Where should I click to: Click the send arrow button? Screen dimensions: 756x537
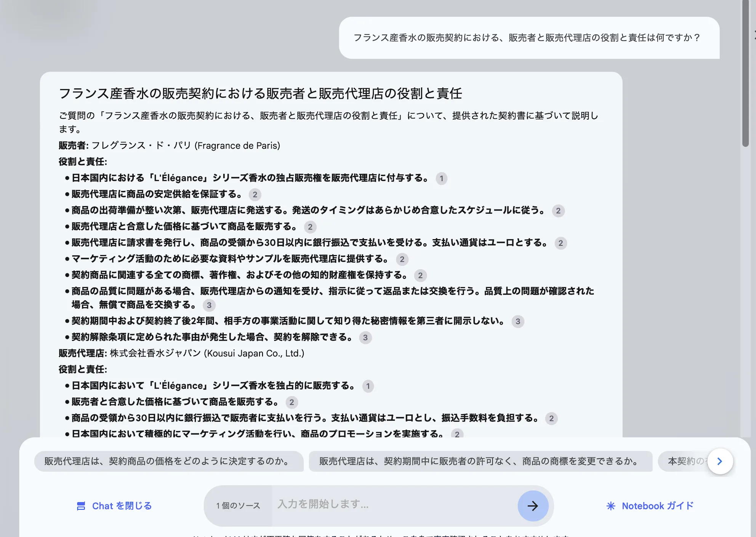[533, 506]
